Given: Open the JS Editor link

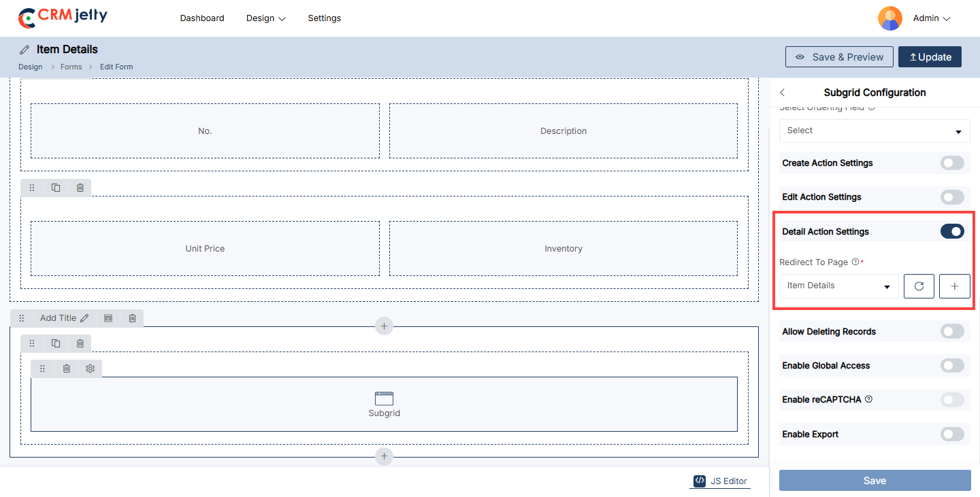Looking at the screenshot, I should [x=721, y=481].
